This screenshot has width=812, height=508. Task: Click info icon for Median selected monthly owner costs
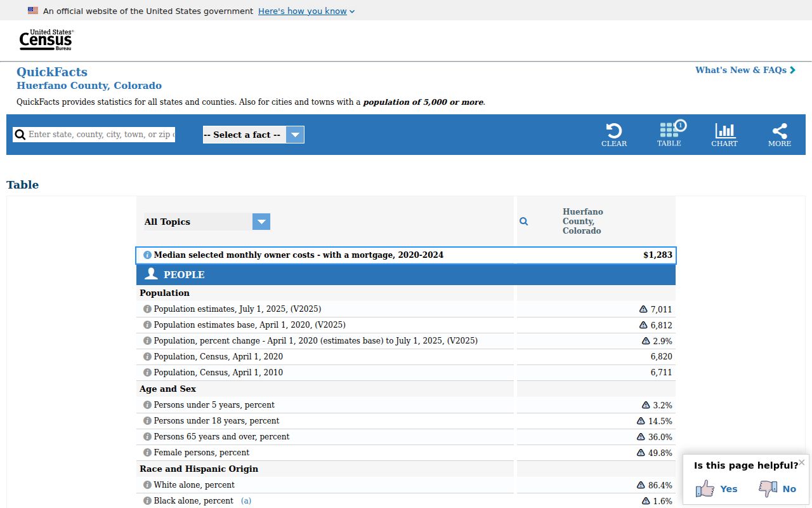[x=148, y=255]
